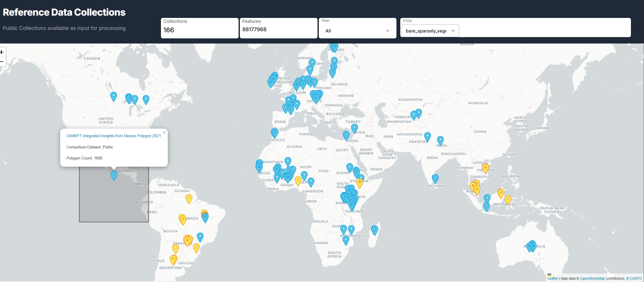Open the Leaflet attribution link

click(553, 278)
